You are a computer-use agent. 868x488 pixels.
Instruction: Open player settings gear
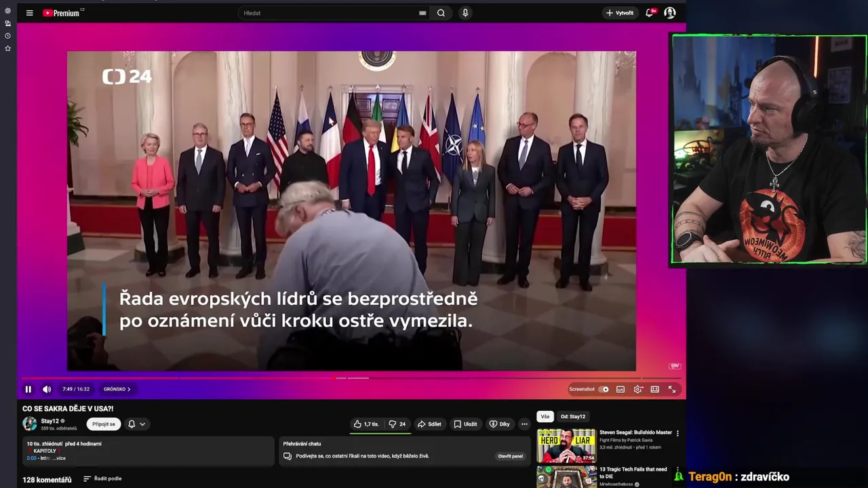(637, 389)
